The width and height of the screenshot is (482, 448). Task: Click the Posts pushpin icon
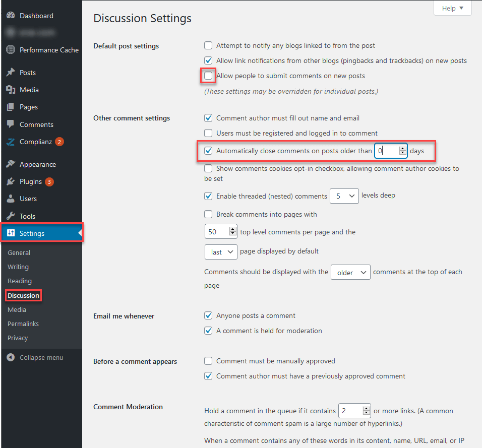[11, 72]
